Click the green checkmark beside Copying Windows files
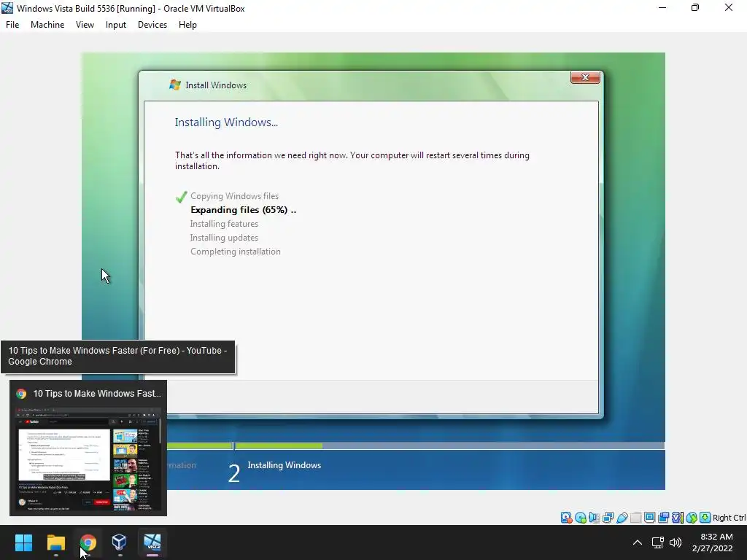The height and width of the screenshot is (560, 747). point(181,197)
